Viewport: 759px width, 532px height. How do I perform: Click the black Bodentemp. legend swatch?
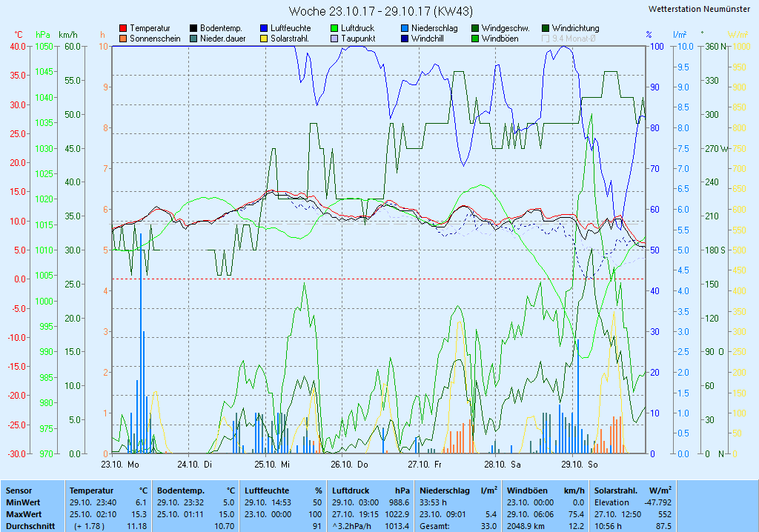click(193, 29)
